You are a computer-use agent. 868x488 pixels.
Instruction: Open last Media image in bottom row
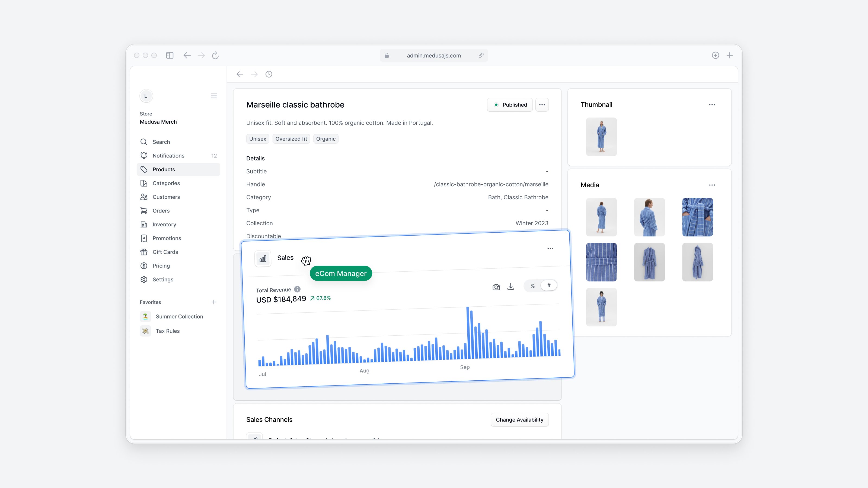click(601, 307)
